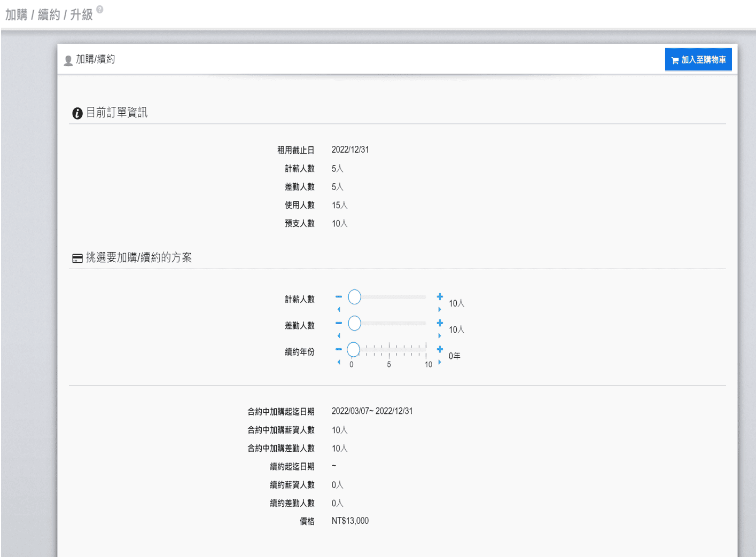756x557 pixels.
Task: Click tick mark 10 on 續約年份 slider
Action: [426, 350]
